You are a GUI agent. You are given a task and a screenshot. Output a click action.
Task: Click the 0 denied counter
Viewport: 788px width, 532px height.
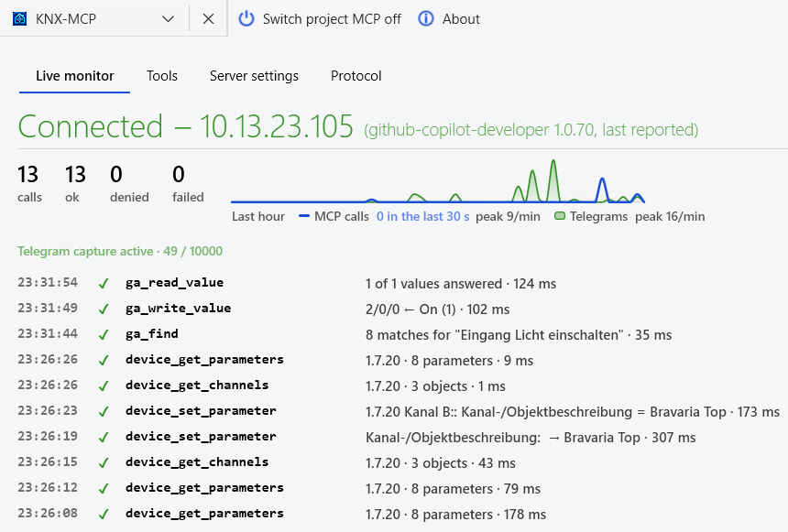click(129, 184)
